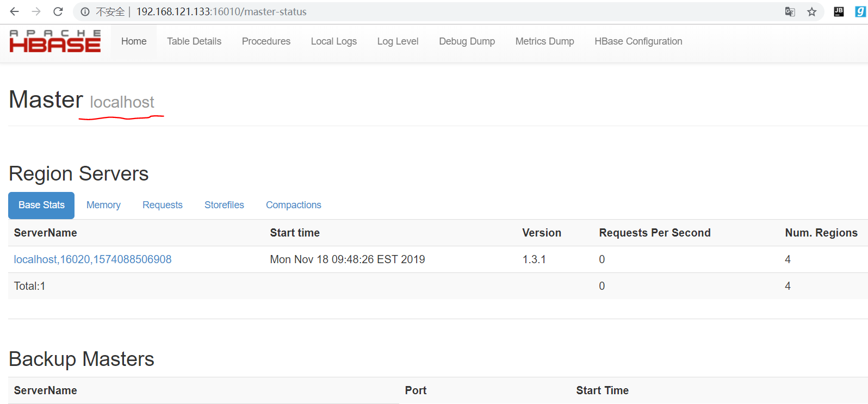This screenshot has width=868, height=404.
Task: Open the translate page icon
Action: (x=790, y=11)
